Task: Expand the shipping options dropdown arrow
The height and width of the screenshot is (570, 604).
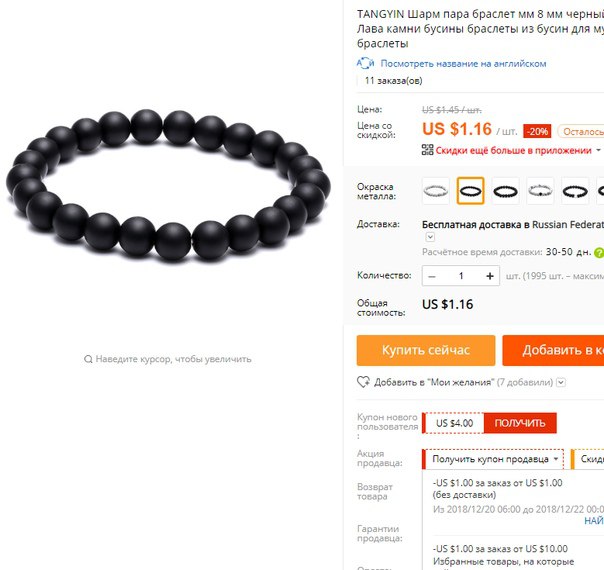Action: 430,237
